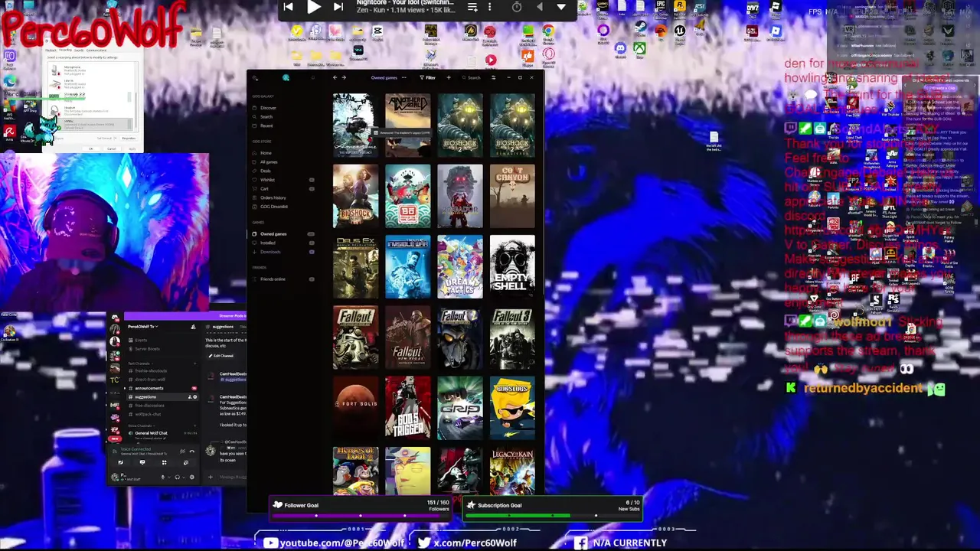The height and width of the screenshot is (551, 980).
Task: Expand the Perc60Wolf Tv server menu in Discord
Action: point(143,327)
